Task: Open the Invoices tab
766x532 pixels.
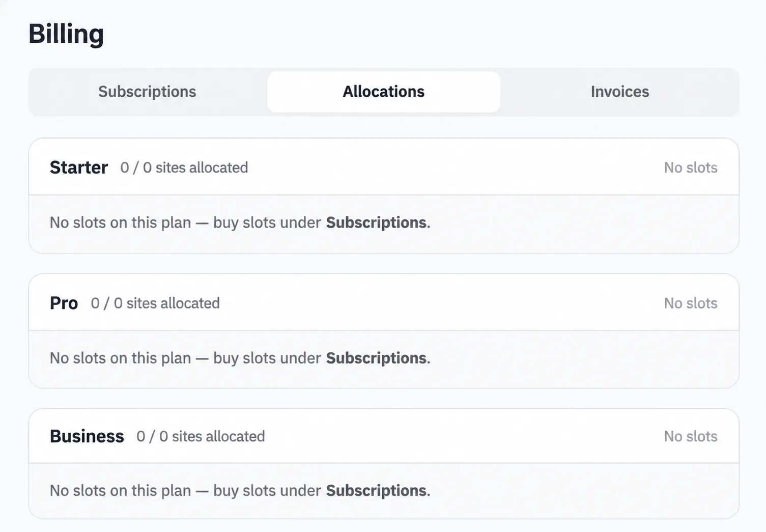Action: (x=620, y=92)
